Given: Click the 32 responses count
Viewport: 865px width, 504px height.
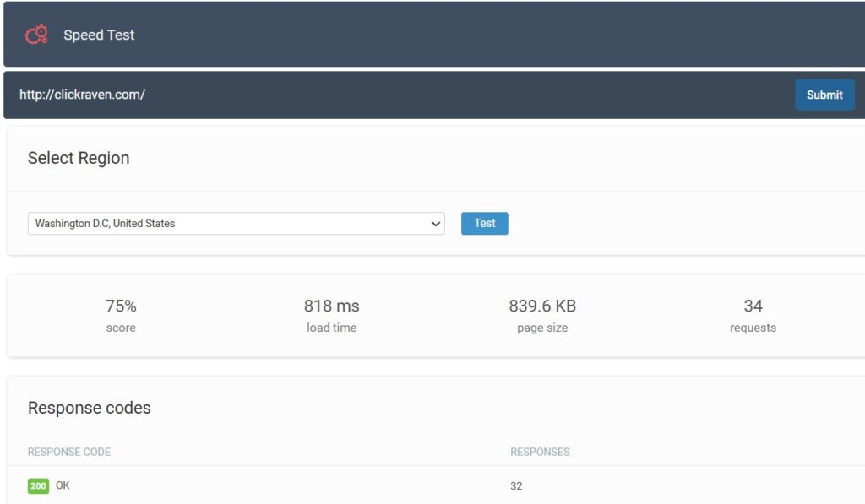Looking at the screenshot, I should [x=516, y=486].
